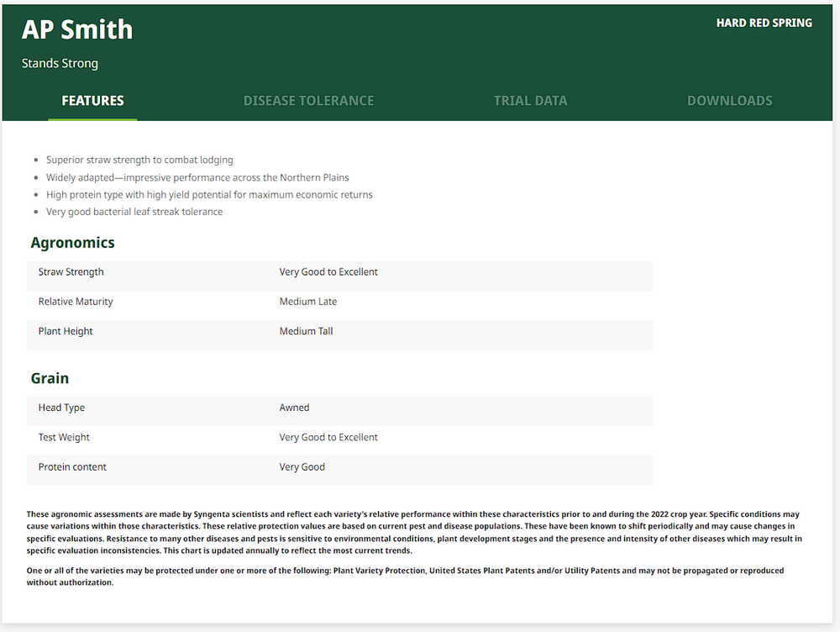
Task: Select the Head Type row label
Action: pyautogui.click(x=61, y=408)
